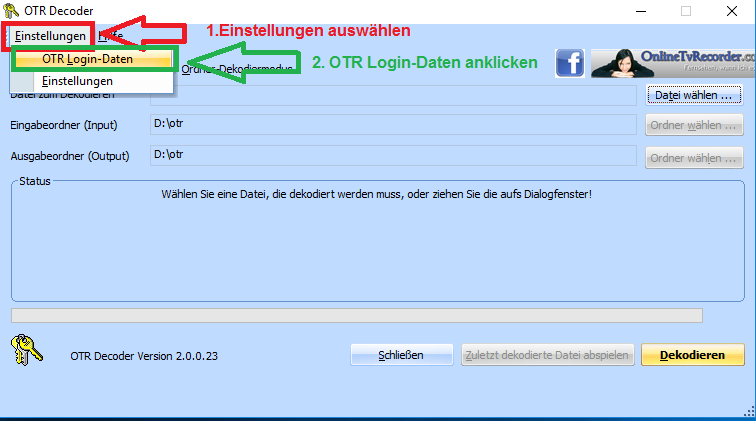
Task: Choose Einstellungen item in dropdown menu
Action: (x=77, y=81)
